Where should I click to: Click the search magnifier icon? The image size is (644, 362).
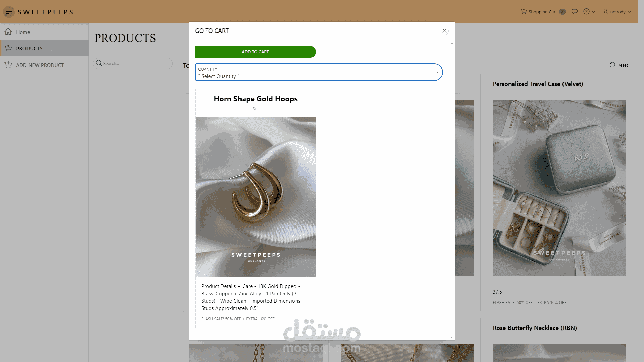coord(99,63)
